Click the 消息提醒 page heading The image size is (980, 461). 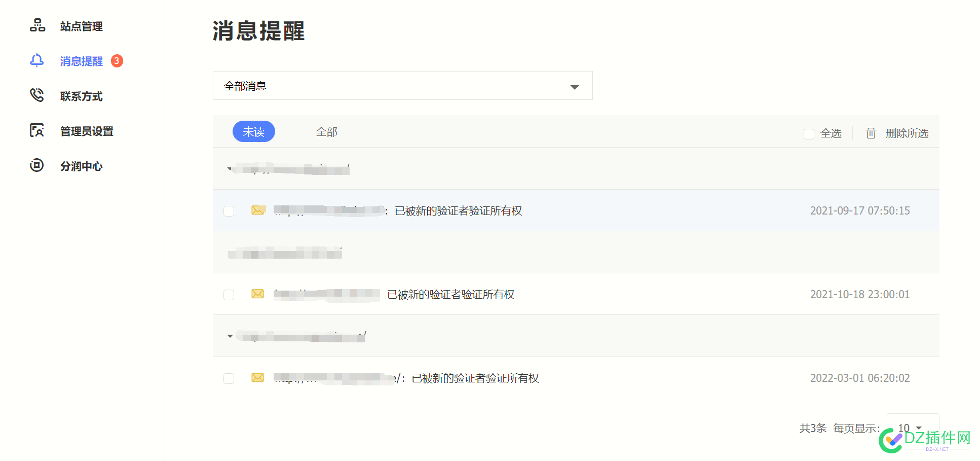[x=258, y=31]
